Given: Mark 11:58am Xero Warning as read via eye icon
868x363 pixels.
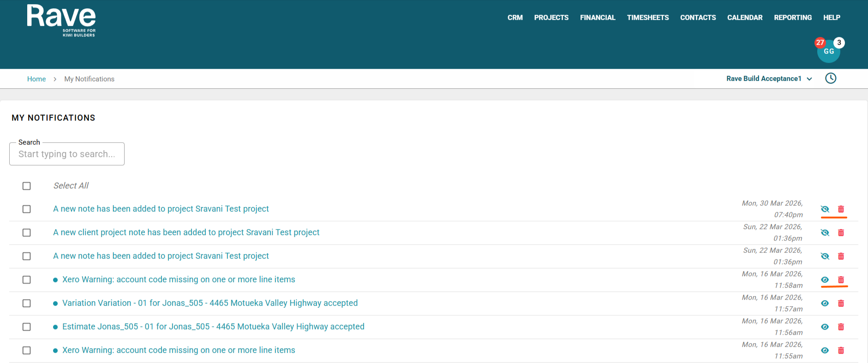Looking at the screenshot, I should coord(825,280).
